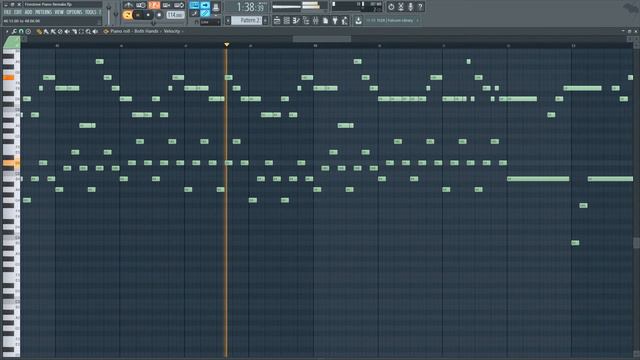Add a new pattern with the plus button
The image size is (640, 360).
(x=265, y=20)
